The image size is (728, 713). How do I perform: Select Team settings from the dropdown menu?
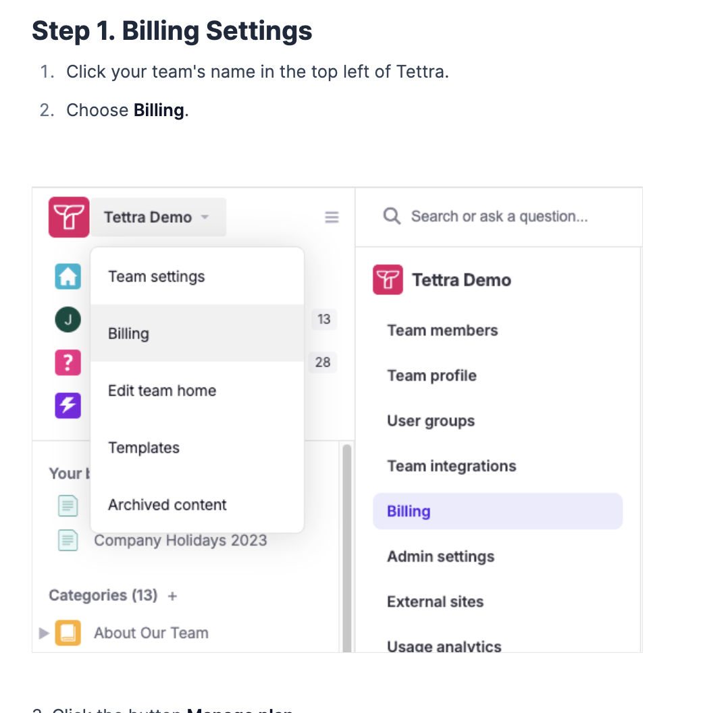coord(197,277)
